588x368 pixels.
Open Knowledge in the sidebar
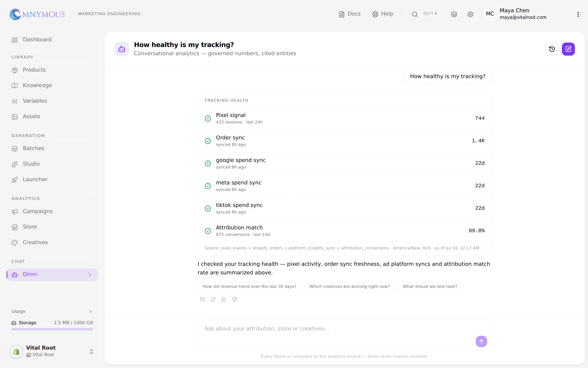pyautogui.click(x=52, y=85)
